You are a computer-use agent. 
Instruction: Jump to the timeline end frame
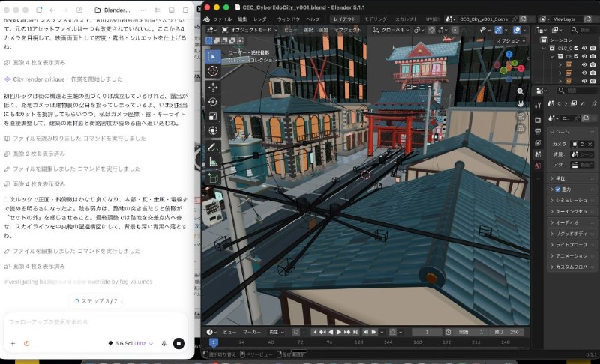pos(355,332)
